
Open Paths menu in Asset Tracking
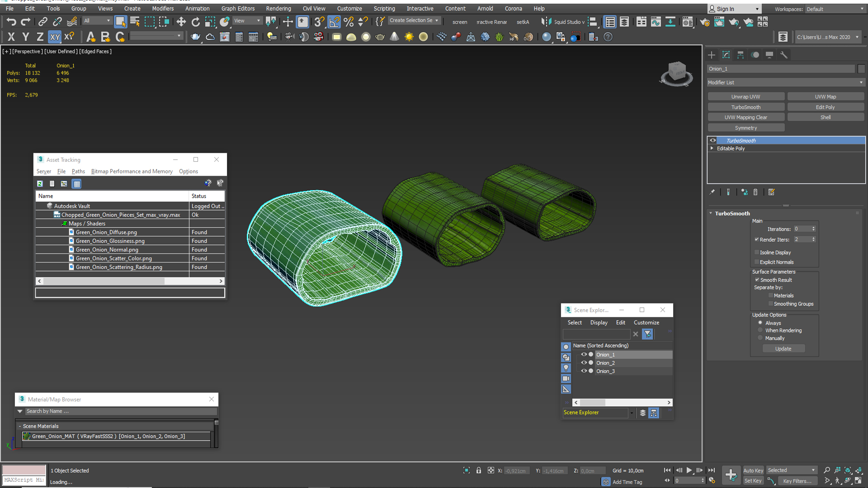tap(78, 171)
